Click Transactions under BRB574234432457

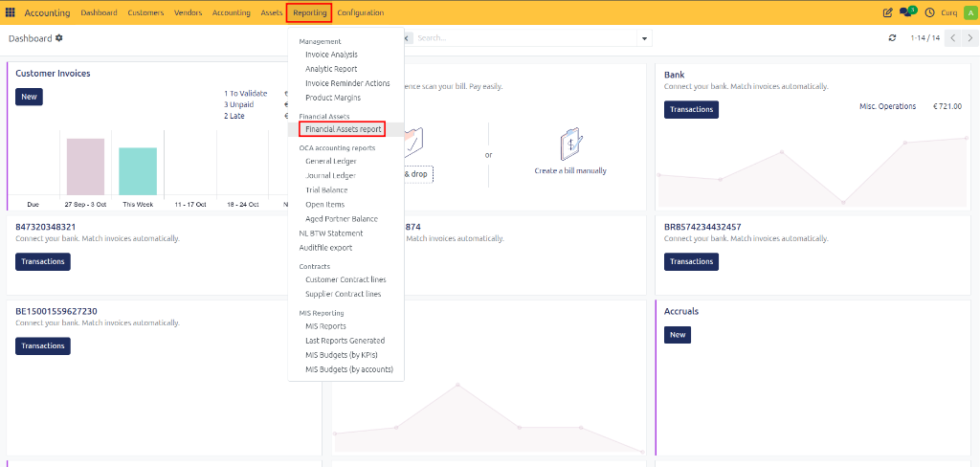point(691,261)
